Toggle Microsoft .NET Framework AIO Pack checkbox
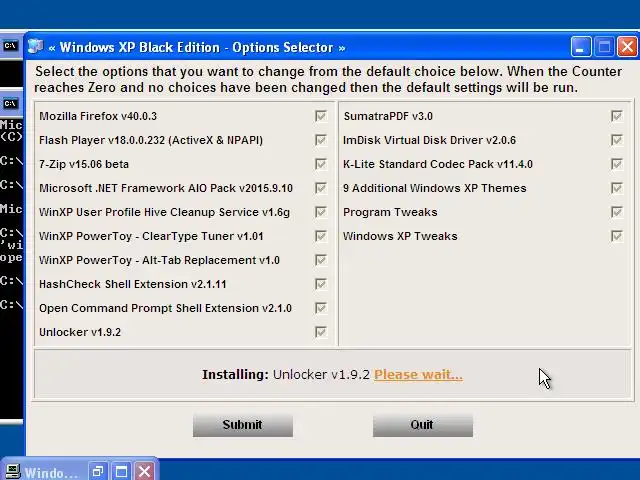The width and height of the screenshot is (640, 480). 321,188
